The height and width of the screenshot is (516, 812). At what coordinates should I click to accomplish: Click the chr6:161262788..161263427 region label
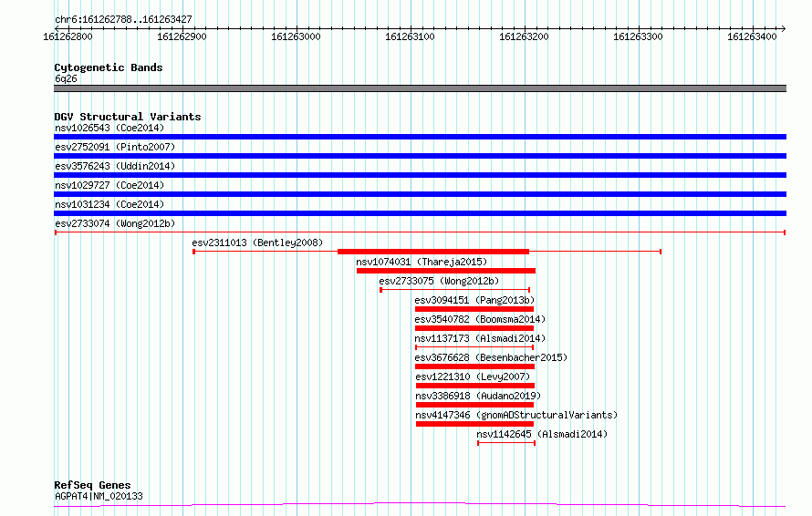123,20
